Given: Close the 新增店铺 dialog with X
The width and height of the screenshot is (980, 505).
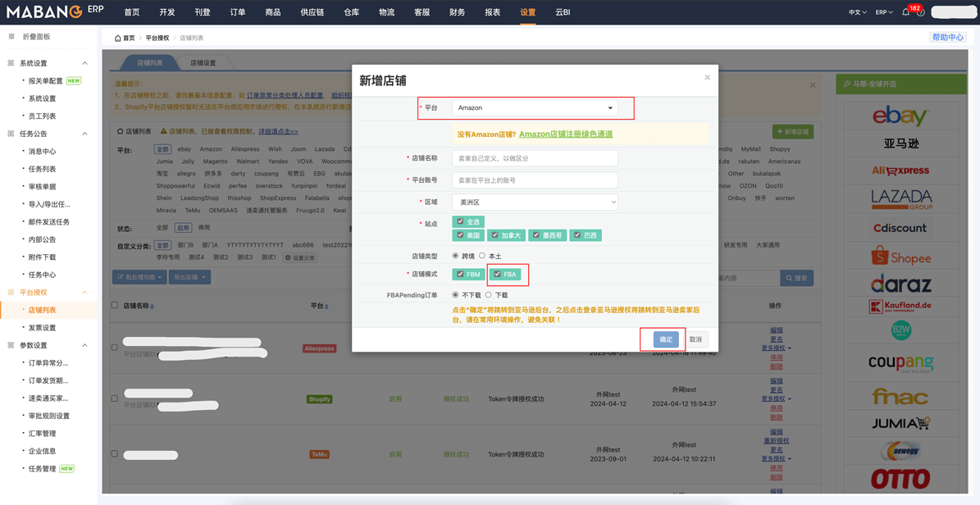Looking at the screenshot, I should tap(707, 78).
